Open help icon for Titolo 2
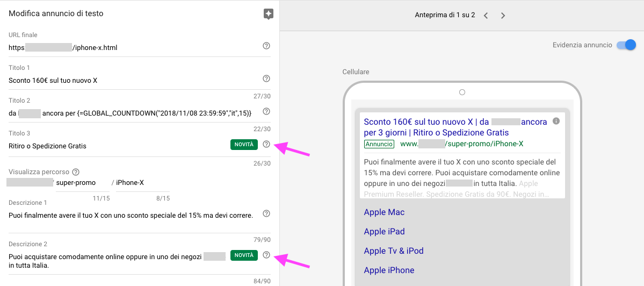This screenshot has width=644, height=286. [x=266, y=111]
